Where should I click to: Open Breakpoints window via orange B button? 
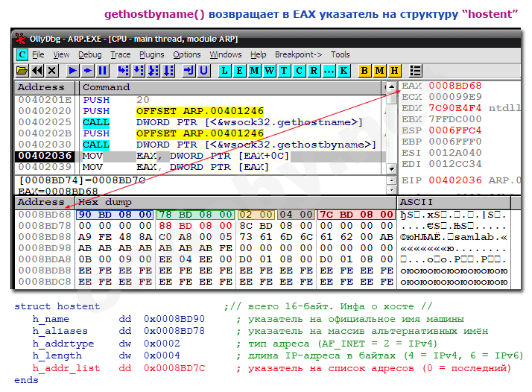coord(364,70)
